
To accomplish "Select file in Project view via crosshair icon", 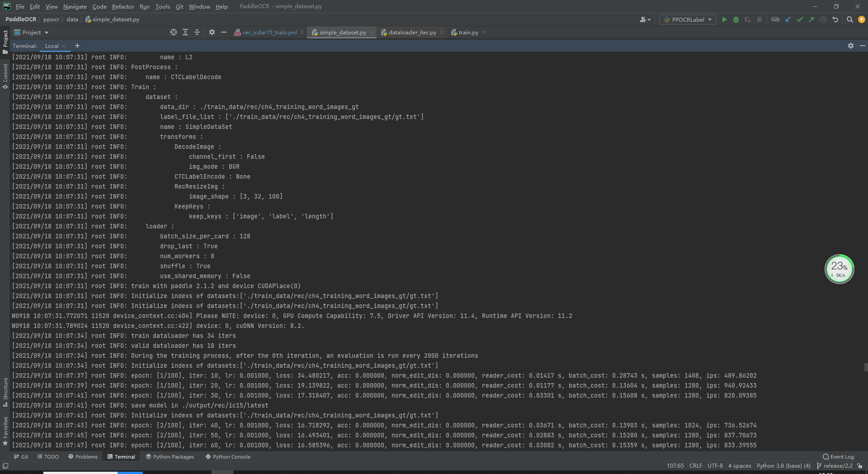I will pyautogui.click(x=173, y=33).
